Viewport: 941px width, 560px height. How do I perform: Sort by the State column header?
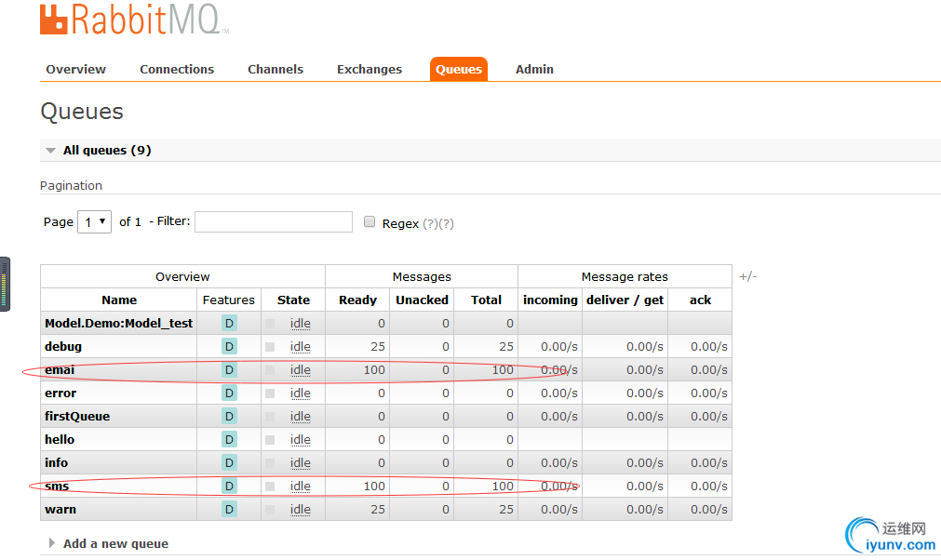[293, 300]
